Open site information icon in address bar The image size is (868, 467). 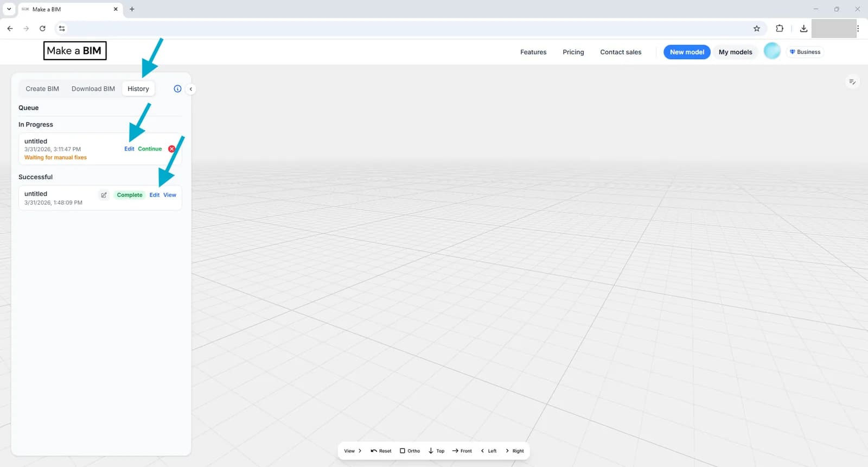click(62, 28)
